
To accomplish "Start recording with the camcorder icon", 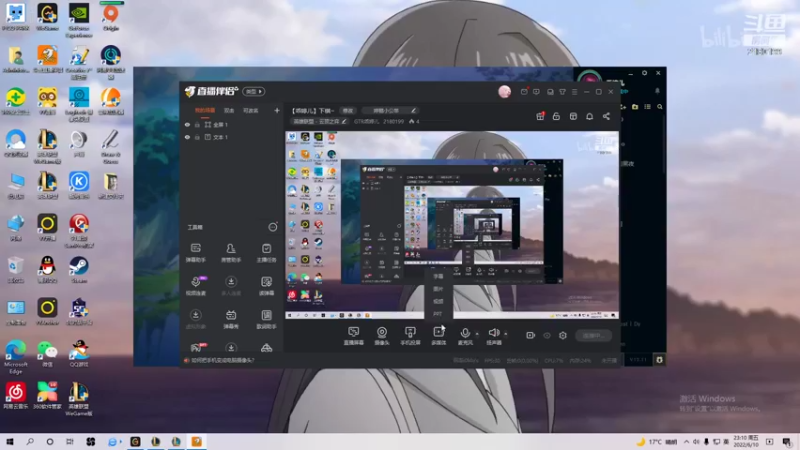I will pos(531,335).
